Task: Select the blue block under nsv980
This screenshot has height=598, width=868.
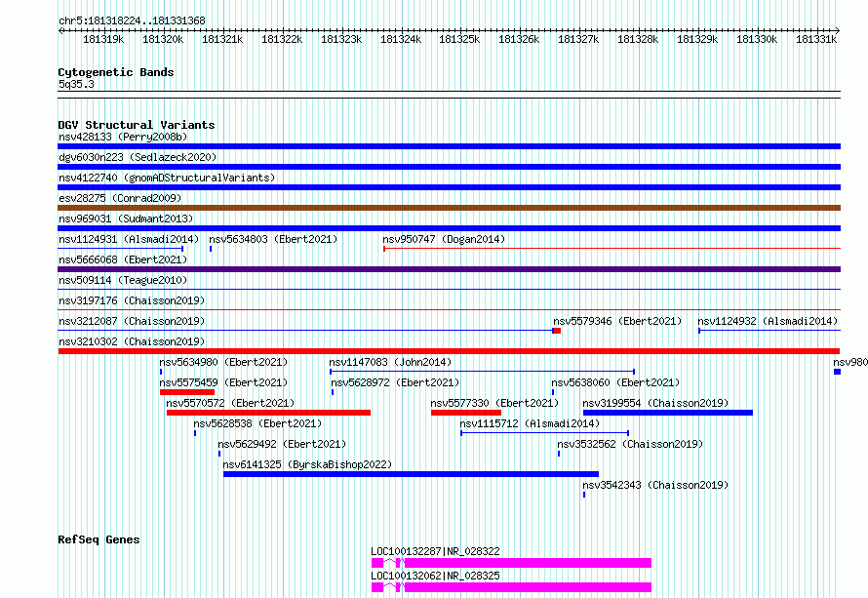Action: (837, 372)
